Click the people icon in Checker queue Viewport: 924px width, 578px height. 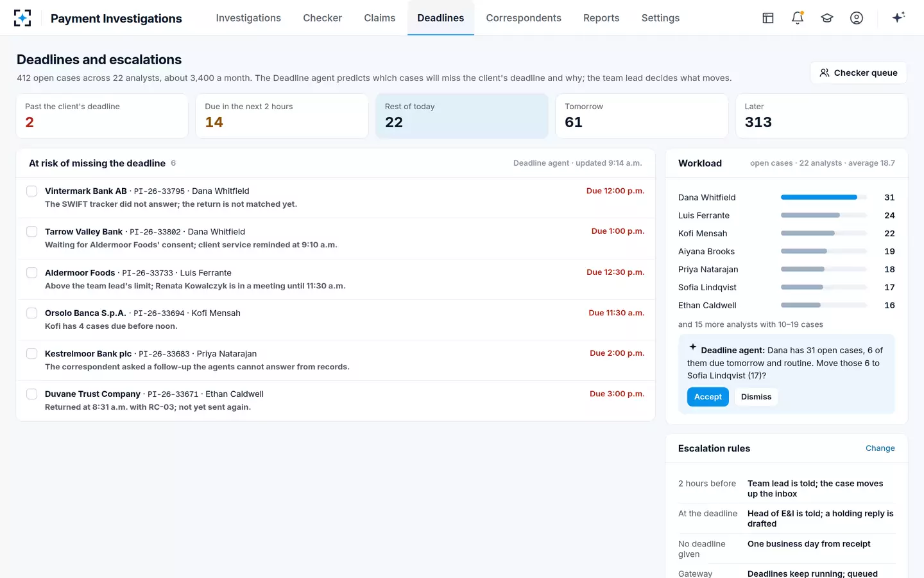825,73
